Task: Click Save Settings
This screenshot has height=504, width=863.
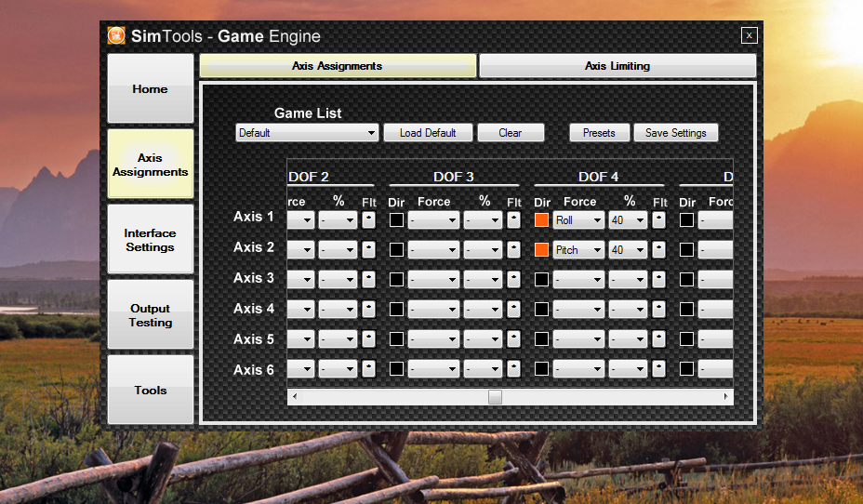Action: coord(675,133)
